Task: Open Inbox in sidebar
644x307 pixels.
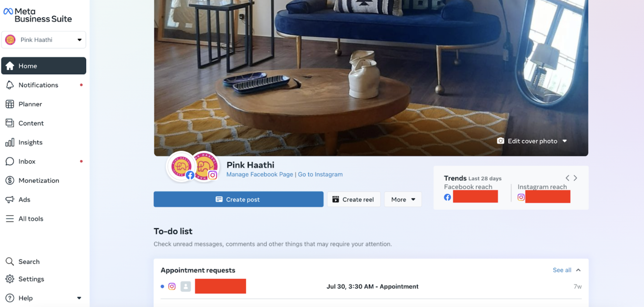Action: click(27, 161)
